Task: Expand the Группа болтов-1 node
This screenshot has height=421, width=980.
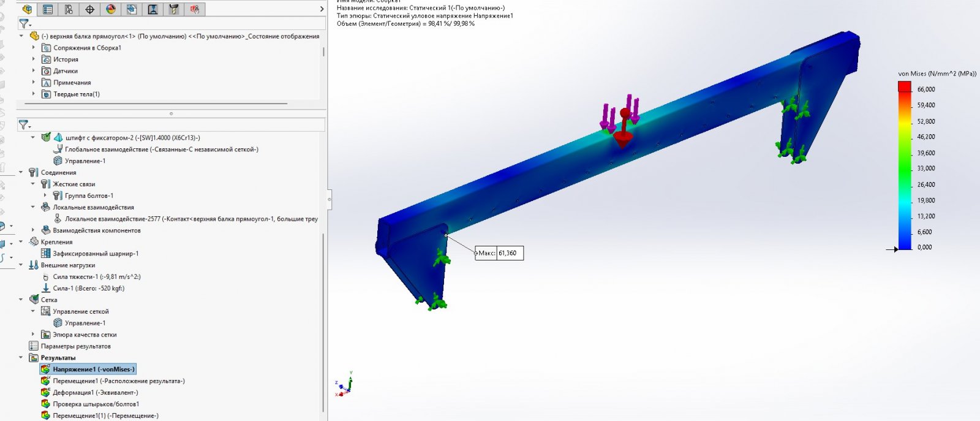Action: coord(45,195)
